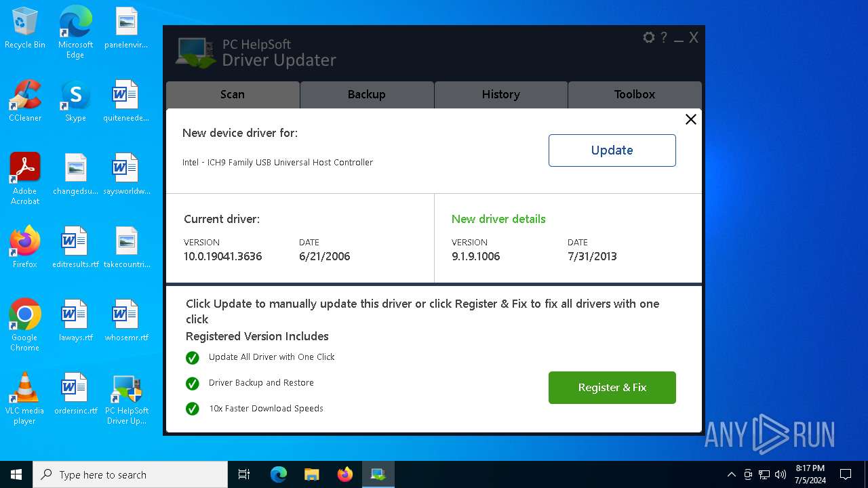The width and height of the screenshot is (868, 488).
Task: Select current driver version 10.0.19041.3636
Action: (223, 256)
